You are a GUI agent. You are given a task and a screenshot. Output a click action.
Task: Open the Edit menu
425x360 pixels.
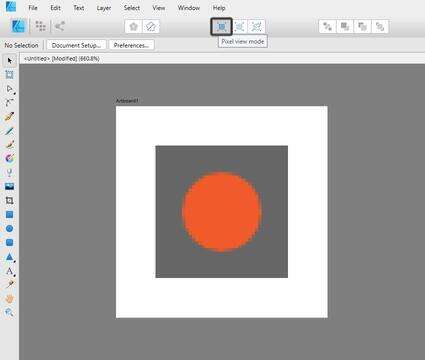tap(55, 8)
